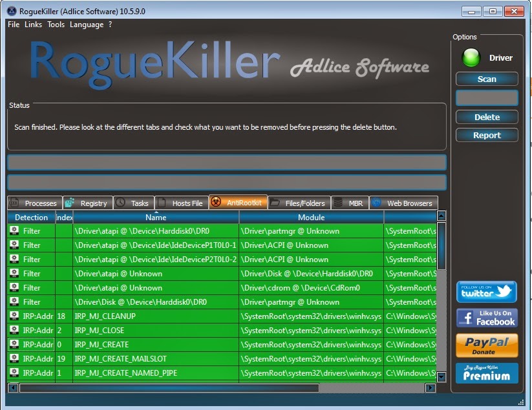
Task: Sort by the Detection column header
Action: [31, 217]
